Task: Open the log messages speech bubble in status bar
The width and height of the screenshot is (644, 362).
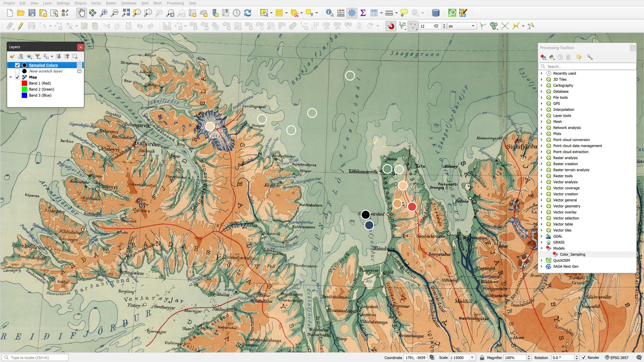Action: 639,357
